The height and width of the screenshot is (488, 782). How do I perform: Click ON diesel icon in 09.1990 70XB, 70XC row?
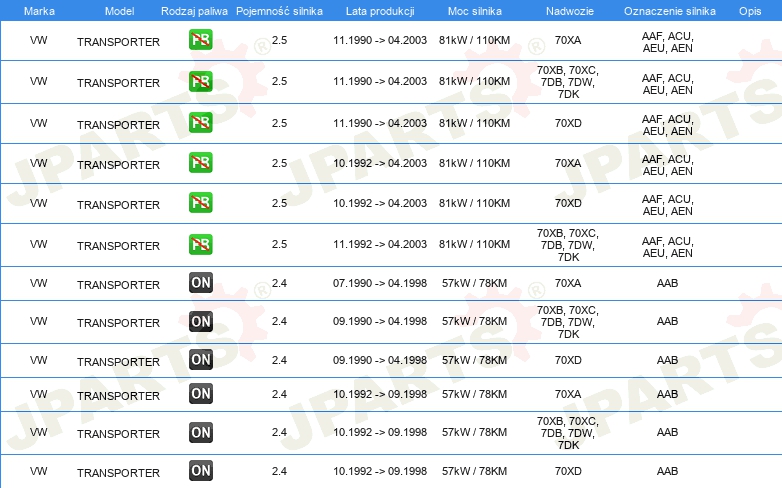200,321
